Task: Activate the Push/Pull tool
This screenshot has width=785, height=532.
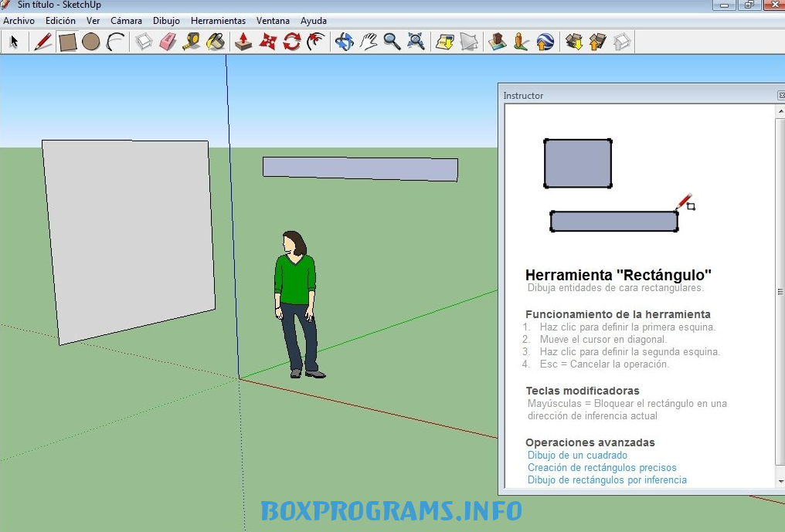Action: (243, 42)
